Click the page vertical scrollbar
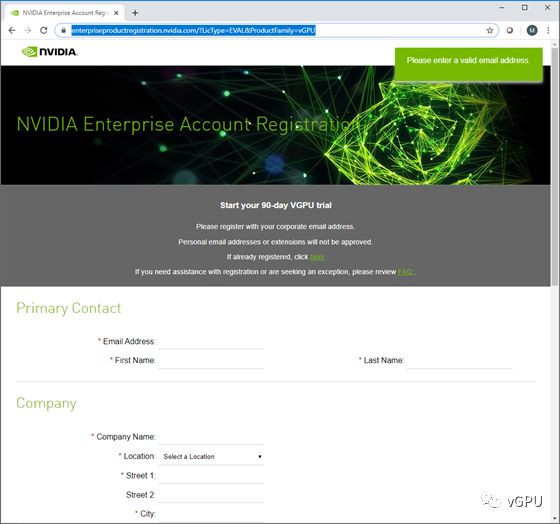 point(555,166)
